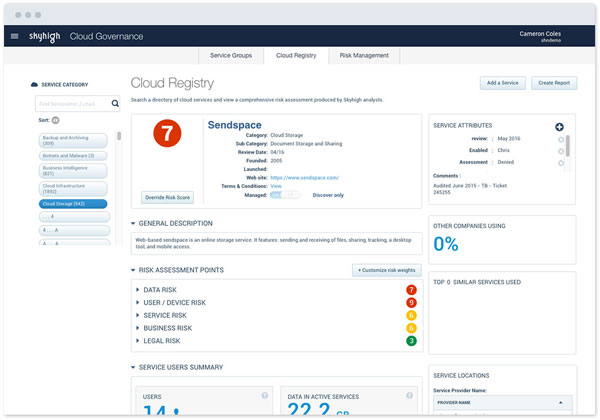
Task: Click the Document Storage and Sharing value
Action: (306, 144)
